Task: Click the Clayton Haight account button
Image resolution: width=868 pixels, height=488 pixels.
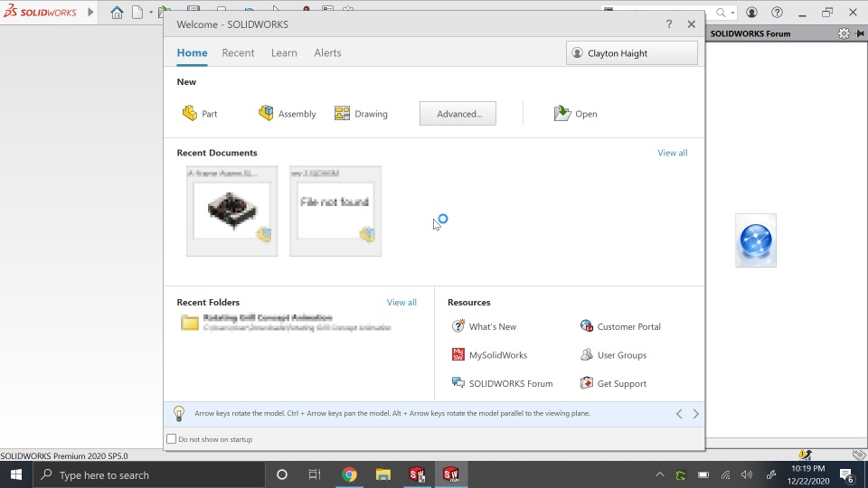Action: pos(632,53)
